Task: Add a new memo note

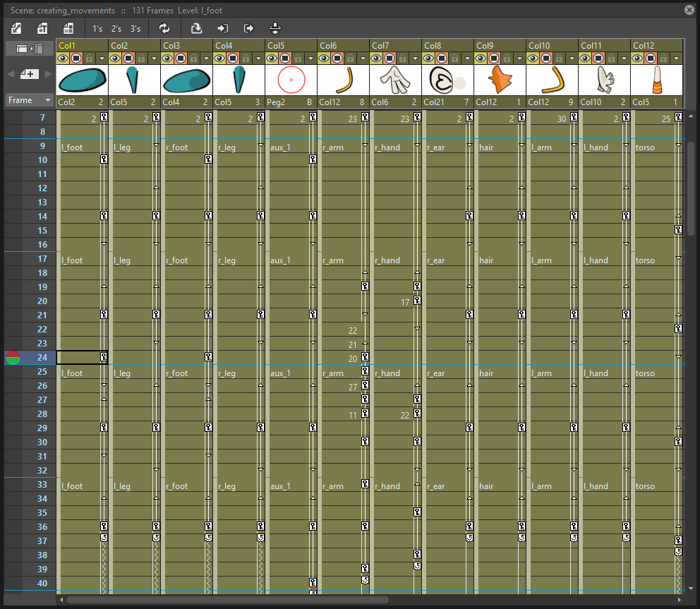Action: [30, 74]
